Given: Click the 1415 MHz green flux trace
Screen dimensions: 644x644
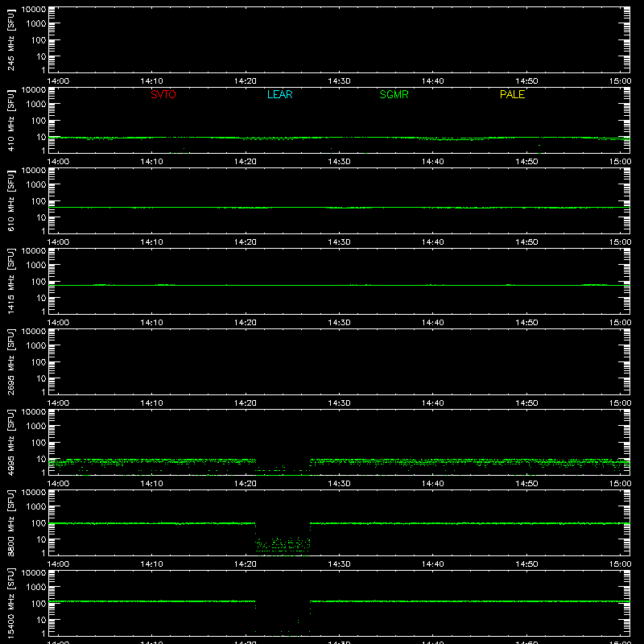Looking at the screenshot, I should click(339, 285).
